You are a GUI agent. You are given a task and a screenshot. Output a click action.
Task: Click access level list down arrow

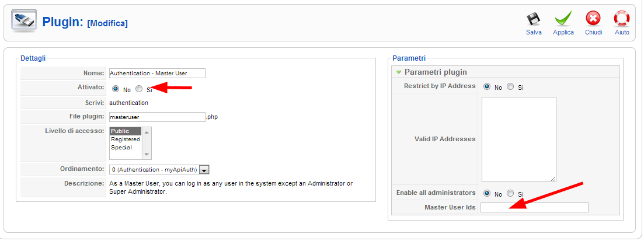[147, 155]
